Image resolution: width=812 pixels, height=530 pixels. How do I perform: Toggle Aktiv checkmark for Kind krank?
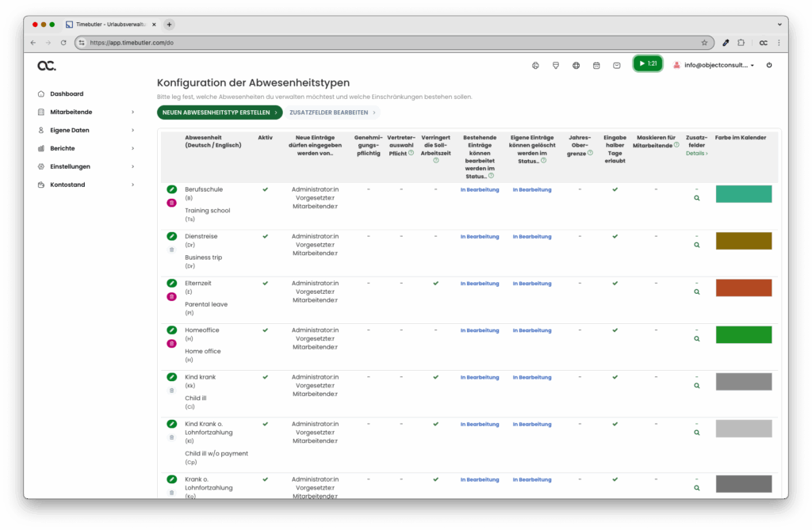click(x=265, y=377)
